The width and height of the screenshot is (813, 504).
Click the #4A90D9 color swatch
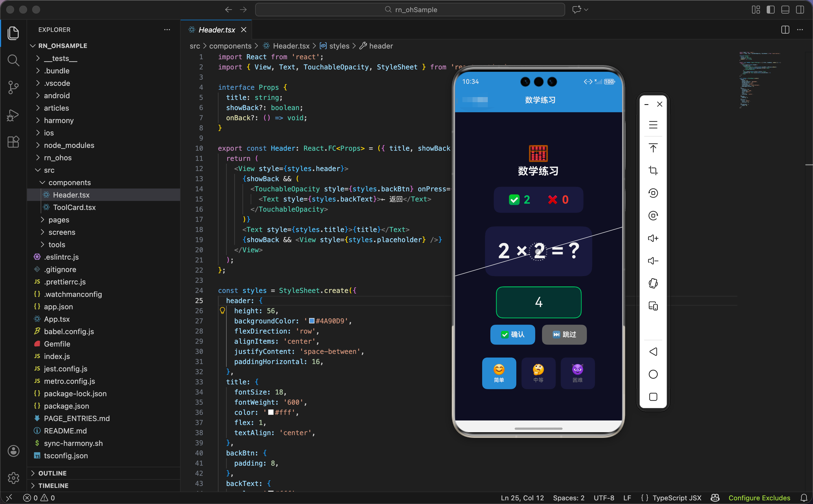[x=312, y=321]
